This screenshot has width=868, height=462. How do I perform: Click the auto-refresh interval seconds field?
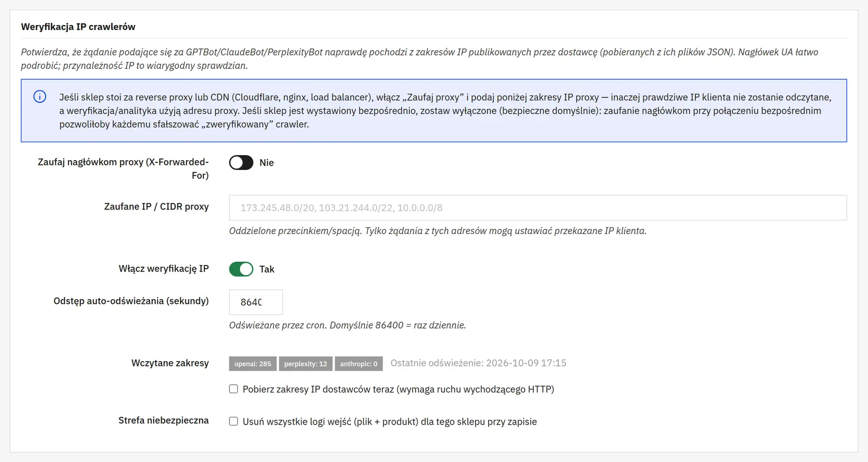256,302
